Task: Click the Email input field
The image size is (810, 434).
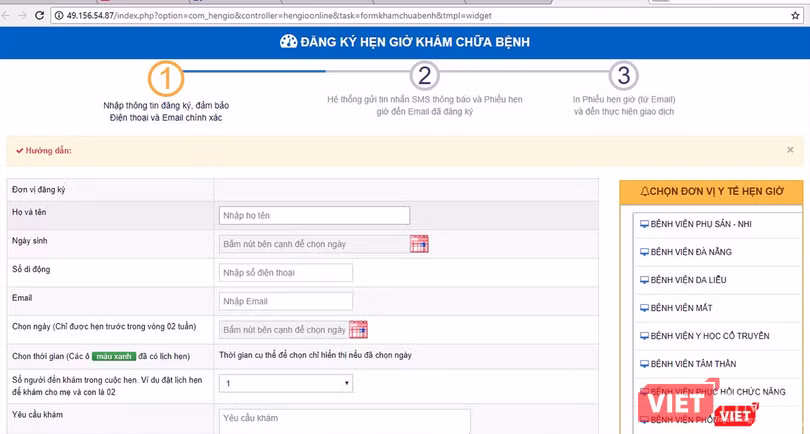Action: 285,301
